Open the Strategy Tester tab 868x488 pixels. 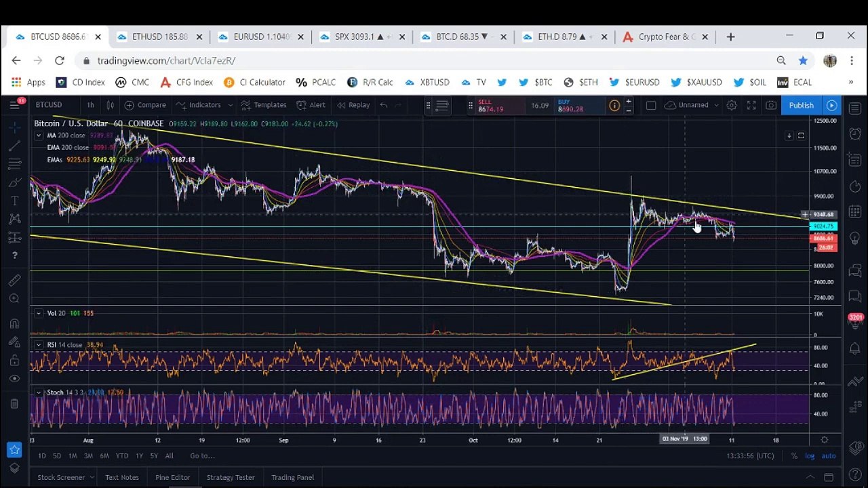(231, 477)
